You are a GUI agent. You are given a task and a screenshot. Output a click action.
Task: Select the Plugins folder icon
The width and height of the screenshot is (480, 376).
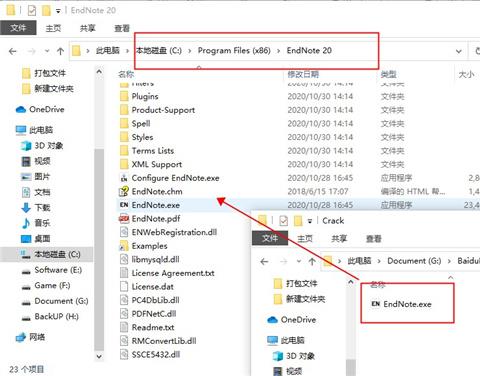click(x=124, y=96)
